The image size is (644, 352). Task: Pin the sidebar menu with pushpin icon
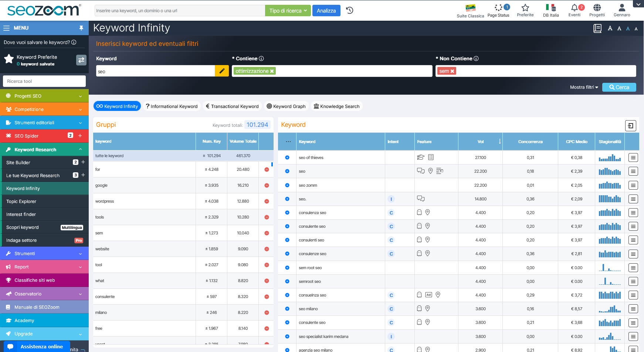[x=81, y=28]
